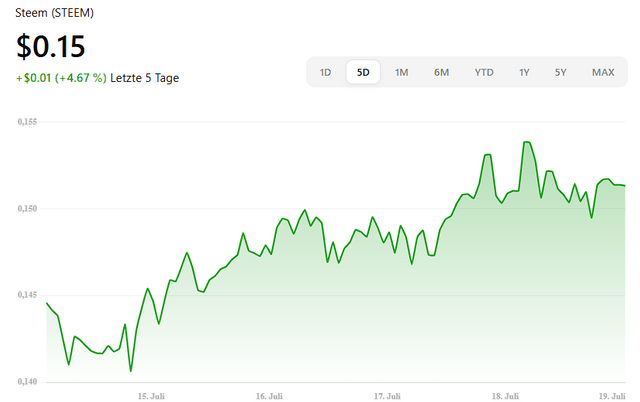Click the $0.15 current price

pyautogui.click(x=51, y=46)
